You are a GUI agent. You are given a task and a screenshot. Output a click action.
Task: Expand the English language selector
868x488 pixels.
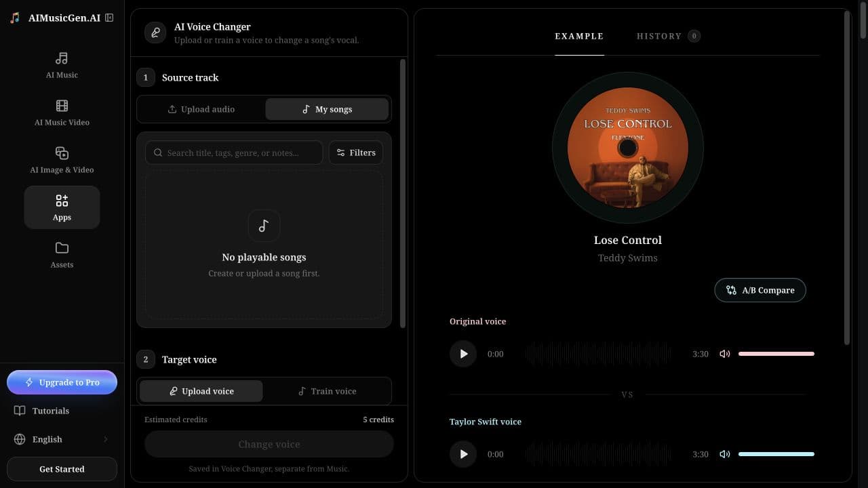click(x=62, y=439)
